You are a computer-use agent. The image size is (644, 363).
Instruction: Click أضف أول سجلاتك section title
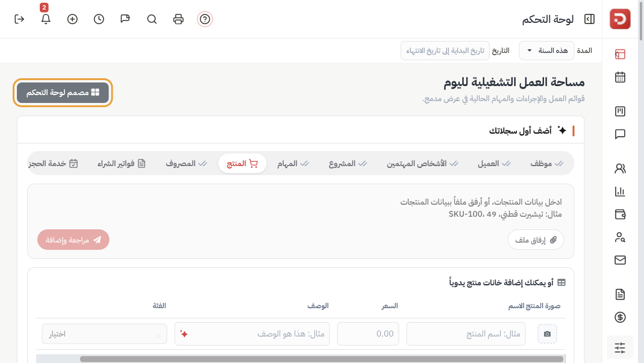520,131
